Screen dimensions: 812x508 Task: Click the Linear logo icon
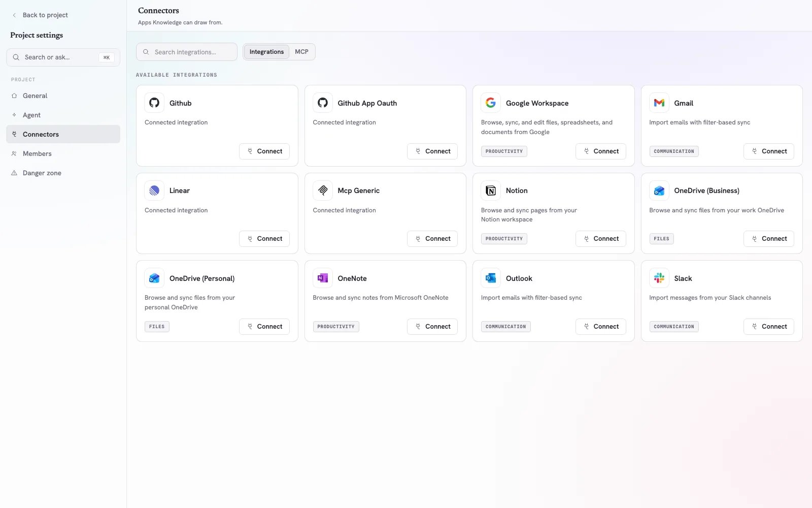click(x=154, y=190)
